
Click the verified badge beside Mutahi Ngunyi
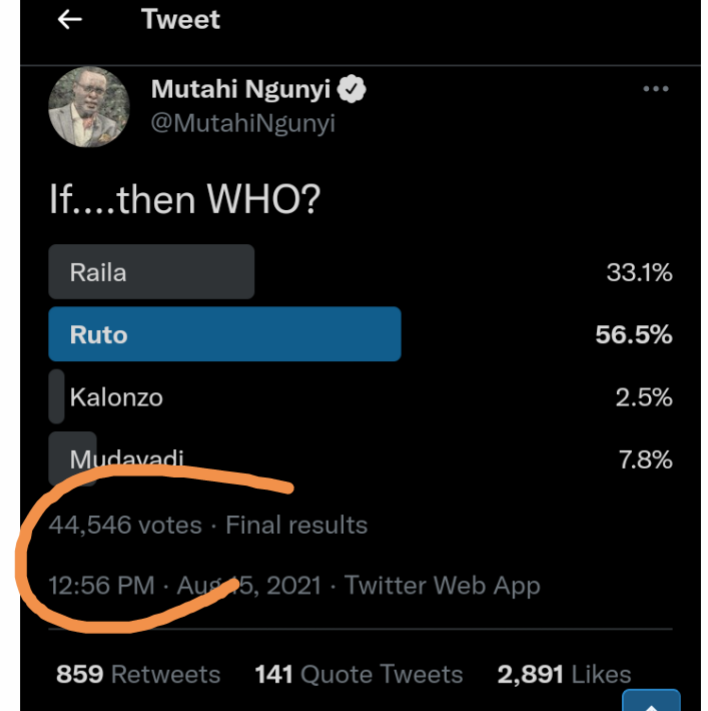352,89
